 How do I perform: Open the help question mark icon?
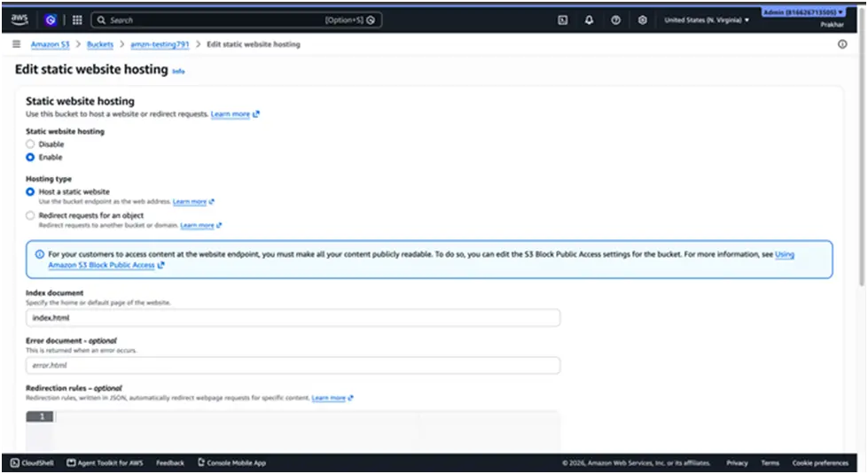[x=615, y=19]
